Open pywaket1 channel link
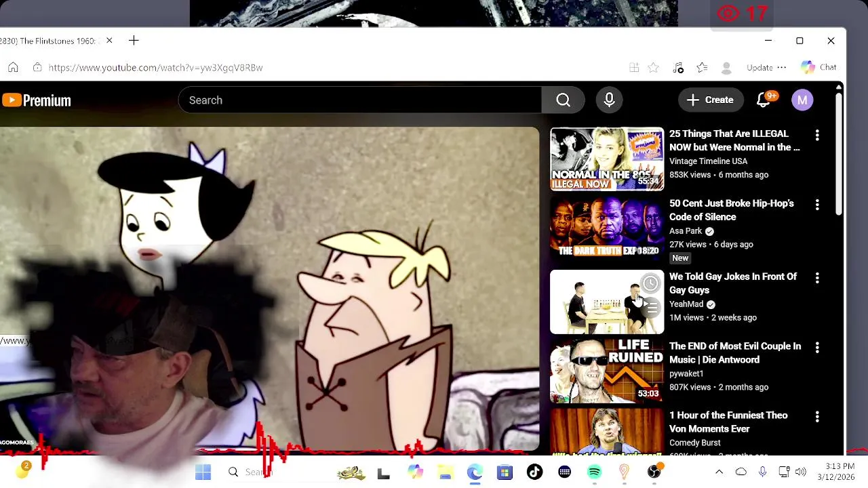This screenshot has width=868, height=488. [x=686, y=373]
